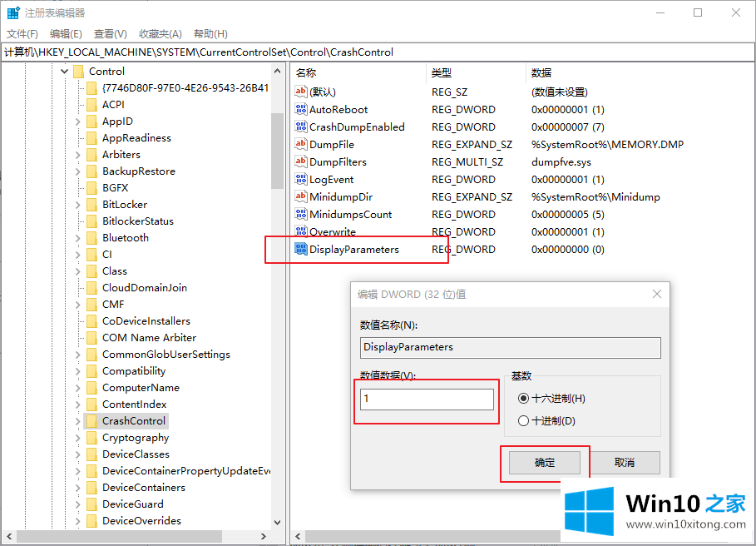
Task: Click the LogEvent DWORD value icon
Action: pos(301,179)
